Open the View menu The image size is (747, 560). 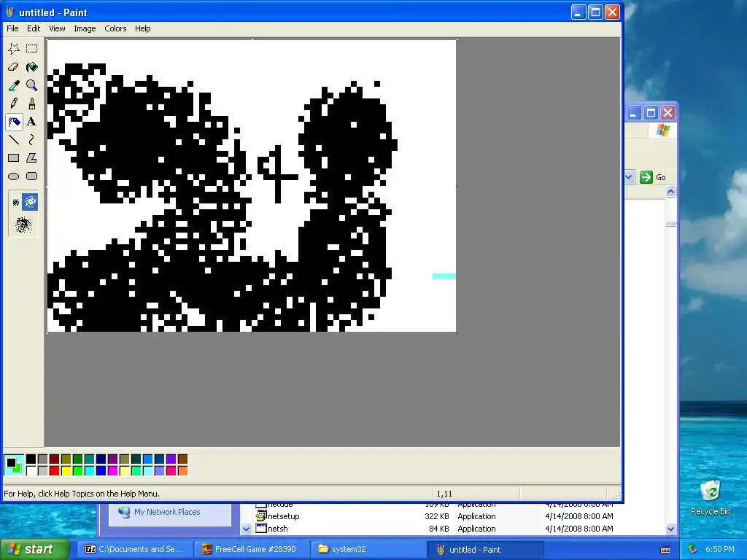click(x=57, y=28)
